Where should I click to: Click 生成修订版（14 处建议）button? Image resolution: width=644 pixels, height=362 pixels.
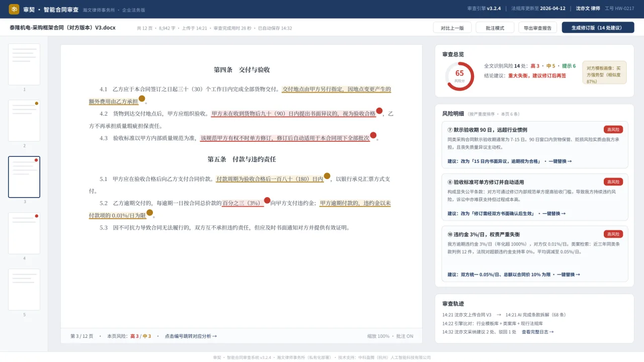click(x=598, y=28)
